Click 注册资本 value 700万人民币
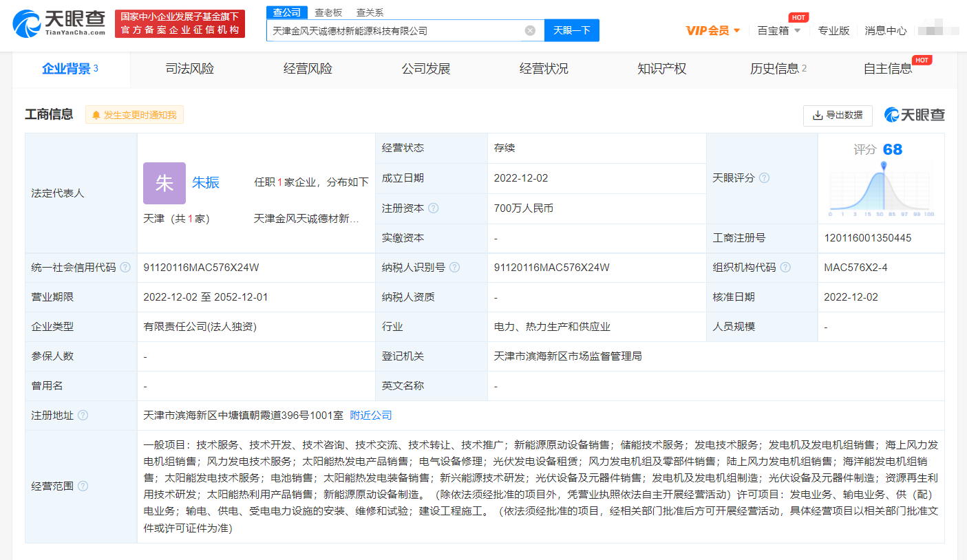Image resolution: width=967 pixels, height=560 pixels. coord(524,208)
